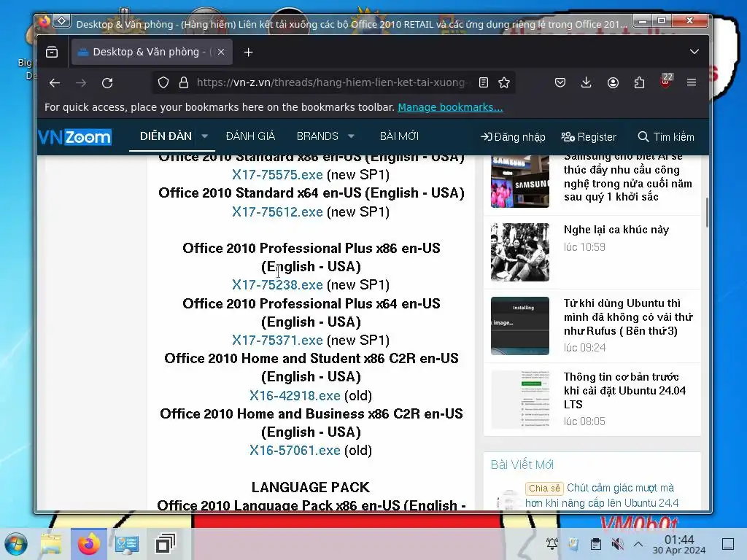Screen dimensions: 747x560
Task: Open the Samsung AI article title
Action: [x=627, y=176]
